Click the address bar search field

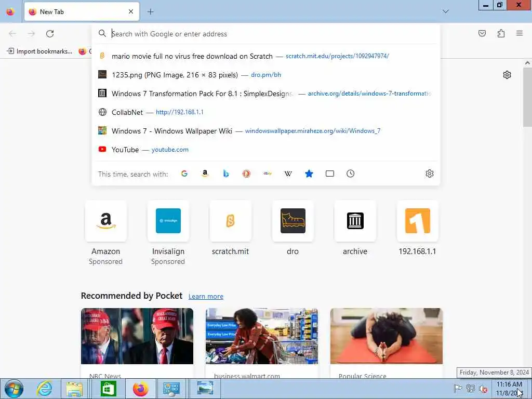(x=266, y=34)
